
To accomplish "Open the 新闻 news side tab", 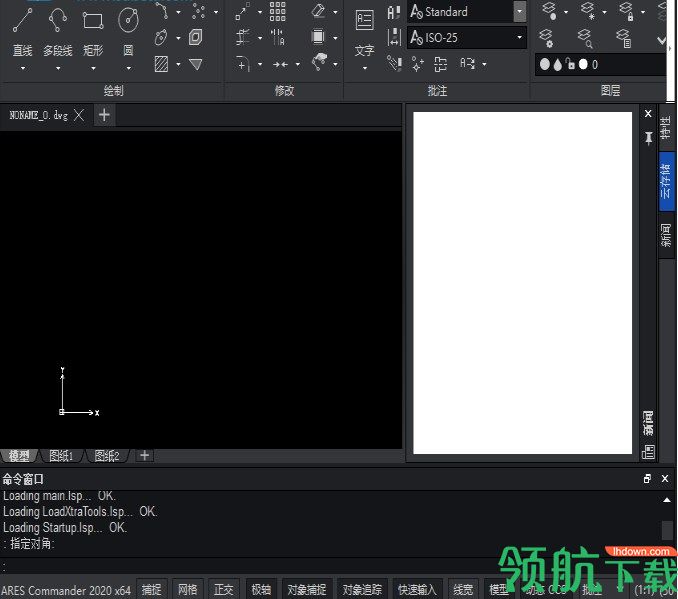I will tap(666, 235).
